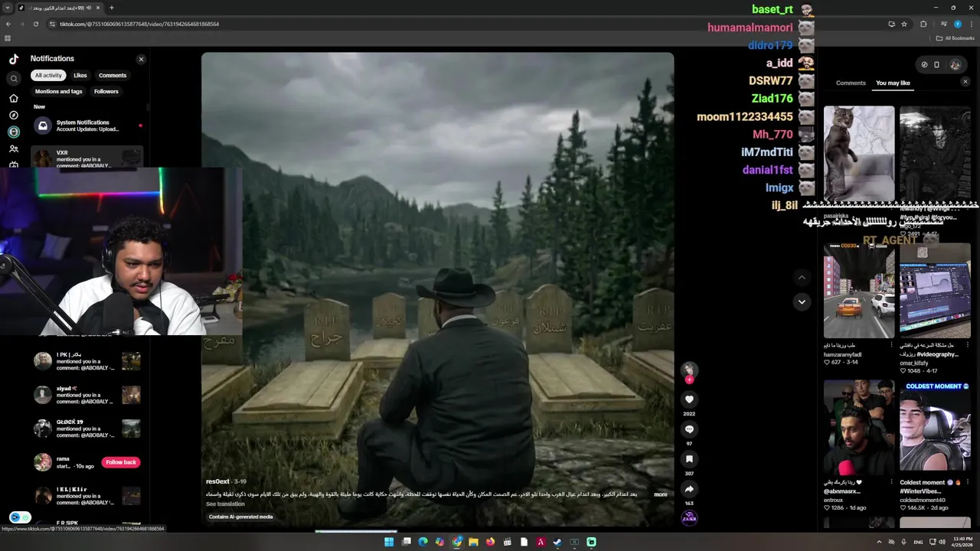Open System Notifications entry
980x551 pixels.
click(87, 126)
